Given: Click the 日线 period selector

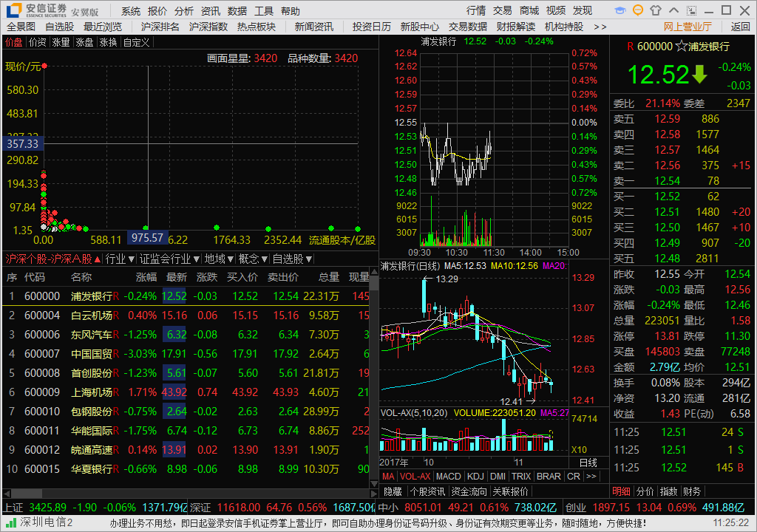Looking at the screenshot, I should point(588,463).
